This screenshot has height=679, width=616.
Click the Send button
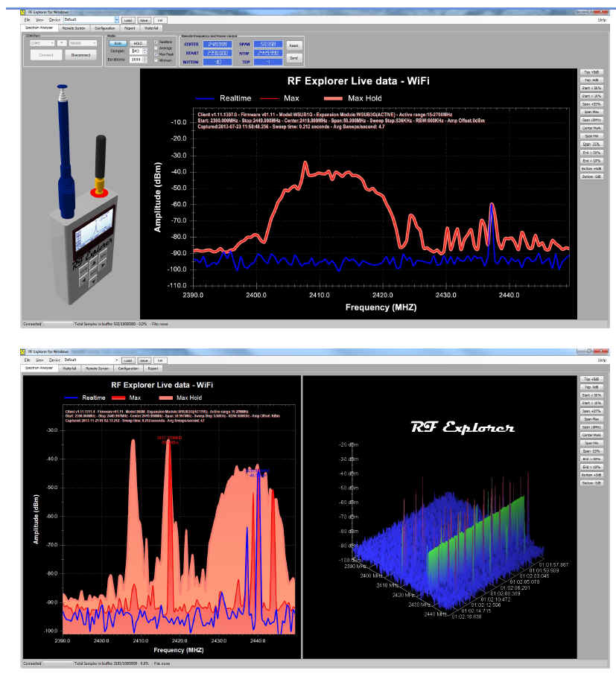[293, 57]
